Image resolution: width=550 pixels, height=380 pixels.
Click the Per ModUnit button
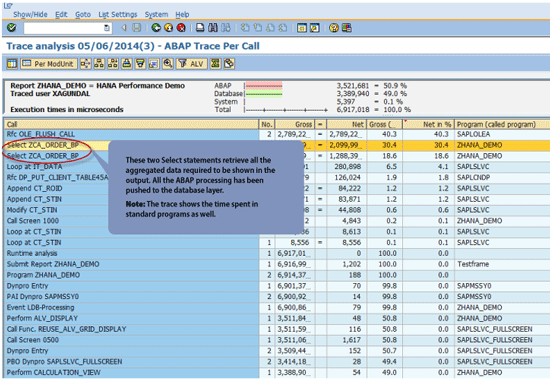[49, 64]
